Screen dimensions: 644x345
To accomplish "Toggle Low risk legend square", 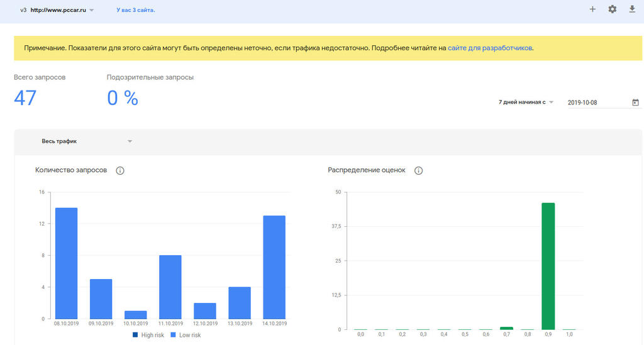I will (173, 335).
